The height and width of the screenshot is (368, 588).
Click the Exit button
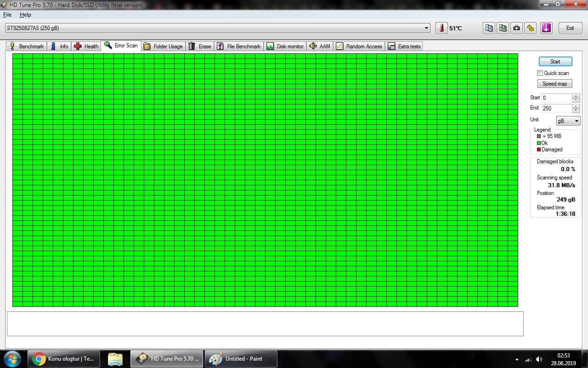(570, 28)
